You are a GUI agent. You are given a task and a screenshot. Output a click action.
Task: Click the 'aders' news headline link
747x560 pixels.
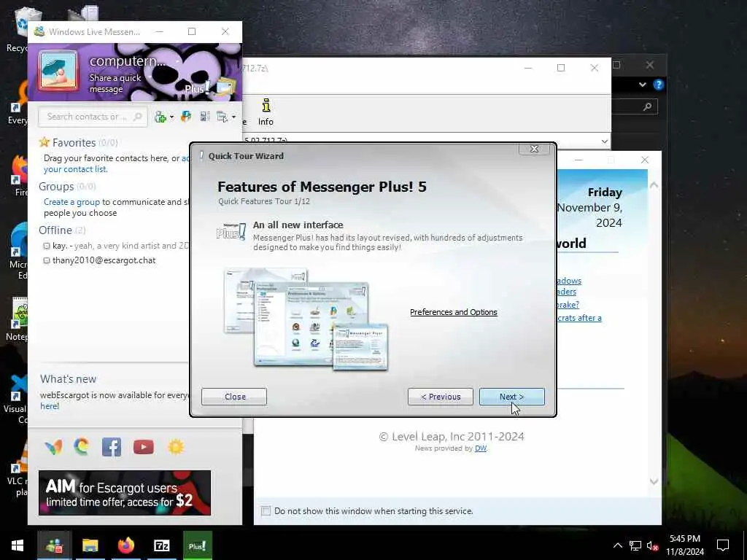point(566,292)
